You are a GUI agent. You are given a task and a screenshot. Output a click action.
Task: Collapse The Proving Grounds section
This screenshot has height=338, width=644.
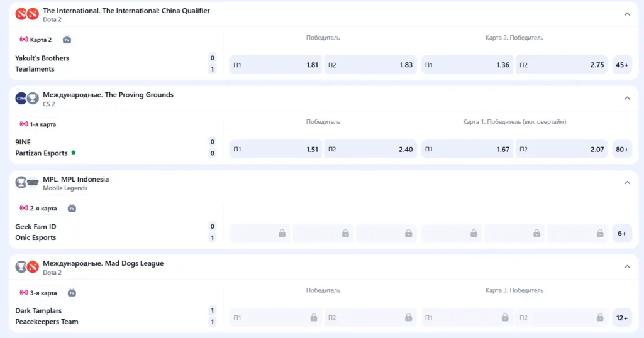pos(626,99)
